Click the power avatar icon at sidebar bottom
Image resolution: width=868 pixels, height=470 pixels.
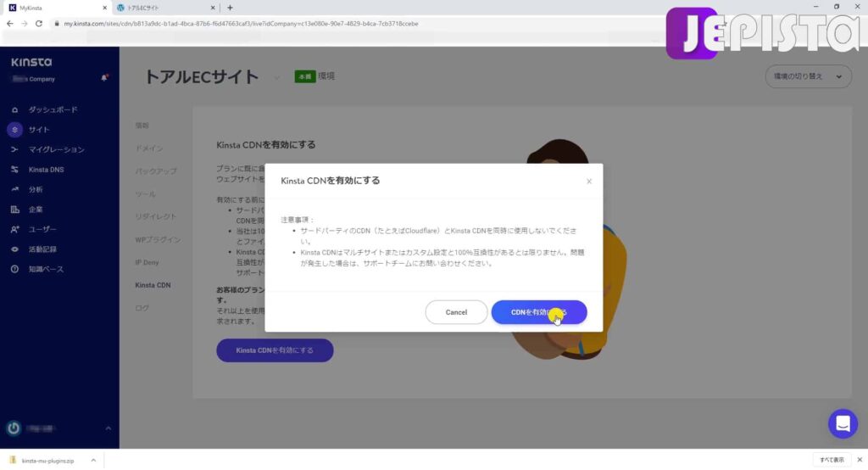tap(14, 428)
